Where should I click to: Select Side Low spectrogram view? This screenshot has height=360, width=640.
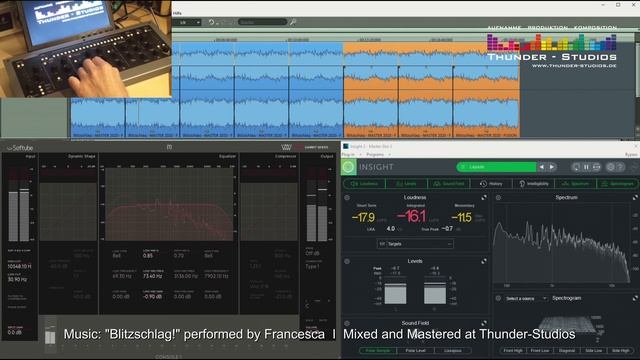[x=594, y=351]
